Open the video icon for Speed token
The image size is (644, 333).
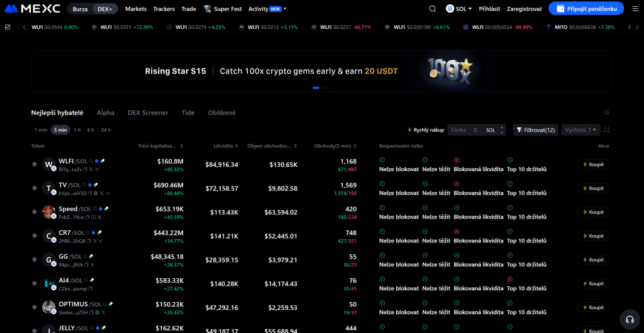(93, 217)
